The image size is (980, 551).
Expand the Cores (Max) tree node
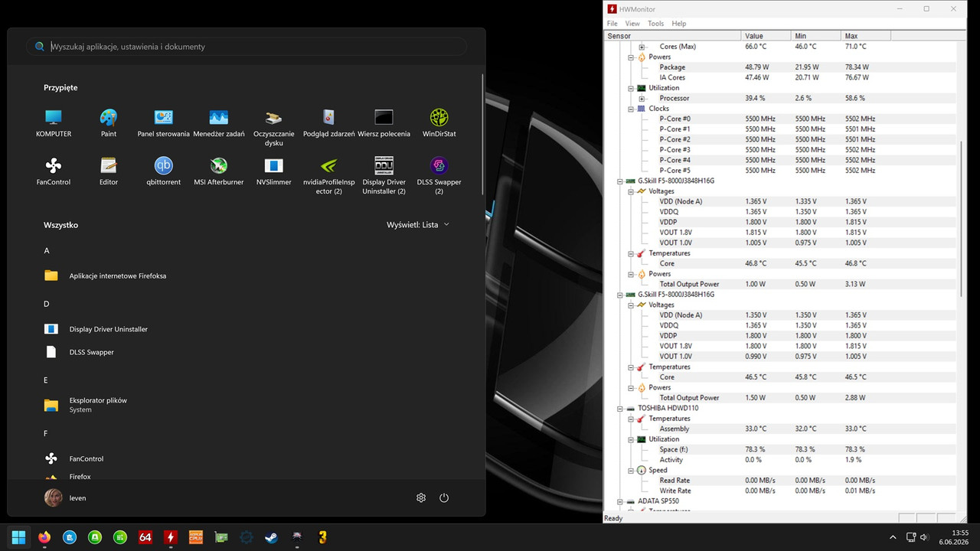point(642,47)
